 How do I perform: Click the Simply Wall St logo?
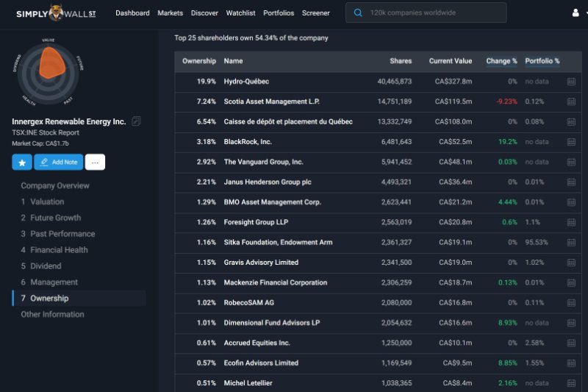coord(56,13)
